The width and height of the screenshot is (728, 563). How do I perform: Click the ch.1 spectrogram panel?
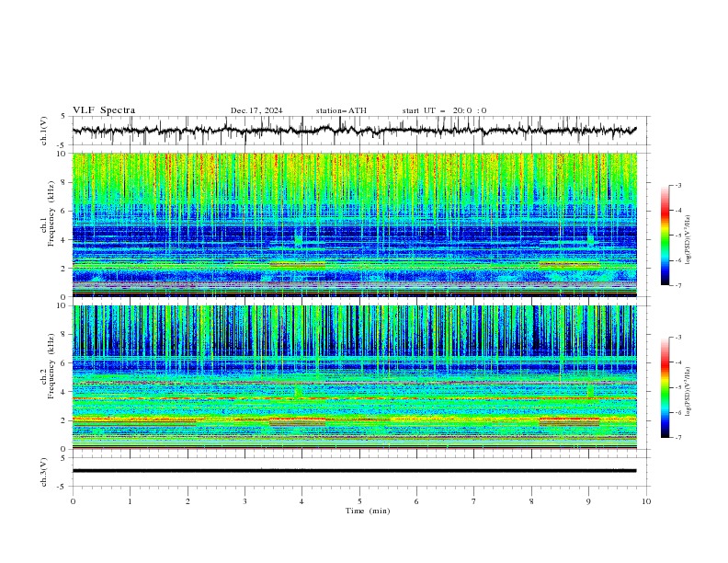[x=354, y=224]
